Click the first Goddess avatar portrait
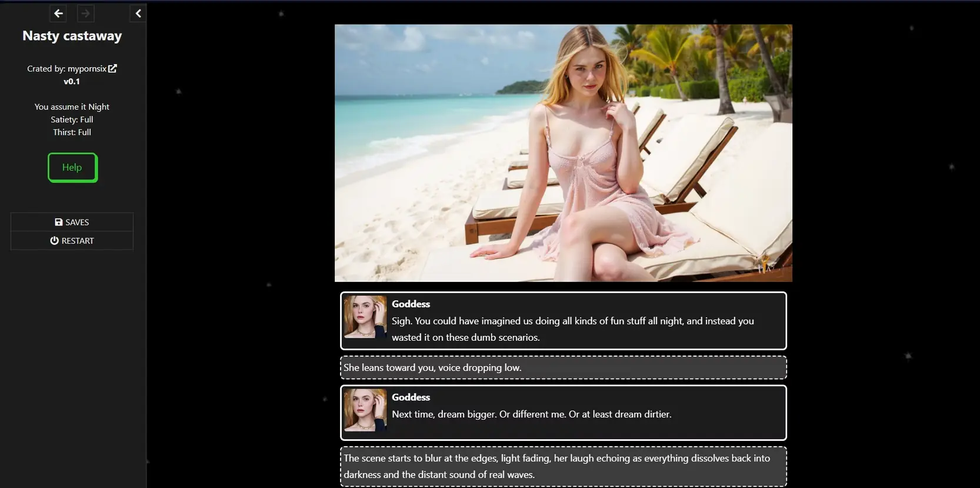980x488 pixels. pyautogui.click(x=365, y=317)
